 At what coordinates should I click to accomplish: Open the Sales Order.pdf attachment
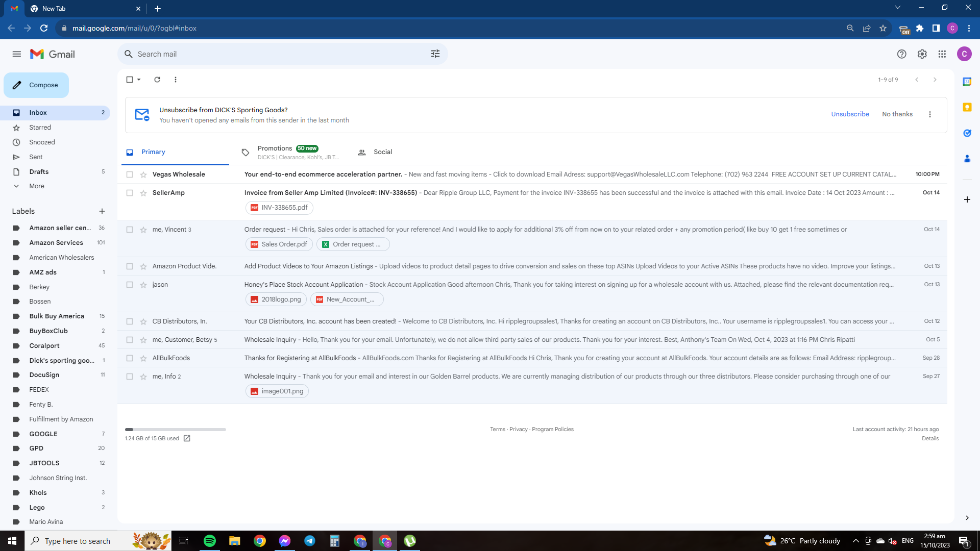click(279, 244)
